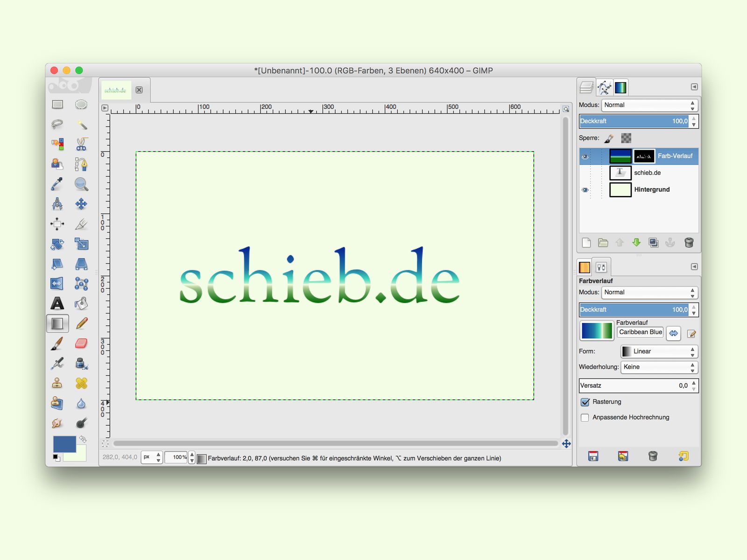Hide the Farb-Verlauf layer via eye icon
The image size is (747, 560).
click(x=585, y=156)
